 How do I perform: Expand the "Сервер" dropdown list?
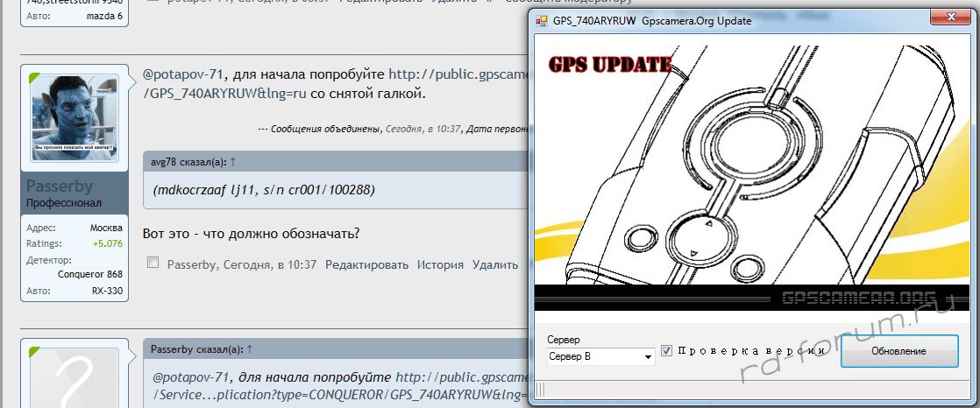(648, 357)
